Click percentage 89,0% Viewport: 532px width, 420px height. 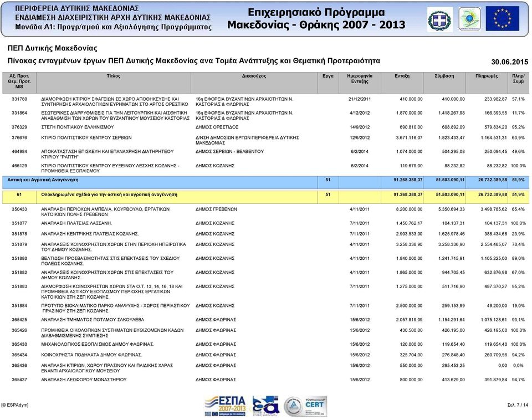[x=518, y=259]
